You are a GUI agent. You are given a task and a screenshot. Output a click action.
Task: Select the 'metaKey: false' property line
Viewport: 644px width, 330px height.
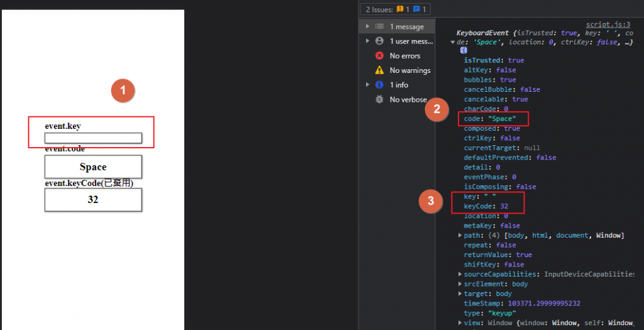pyautogui.click(x=492, y=226)
